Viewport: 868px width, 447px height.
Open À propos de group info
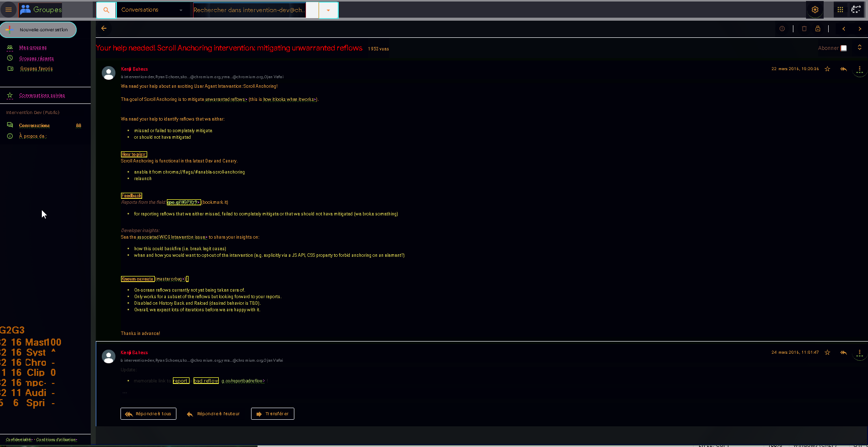33,136
